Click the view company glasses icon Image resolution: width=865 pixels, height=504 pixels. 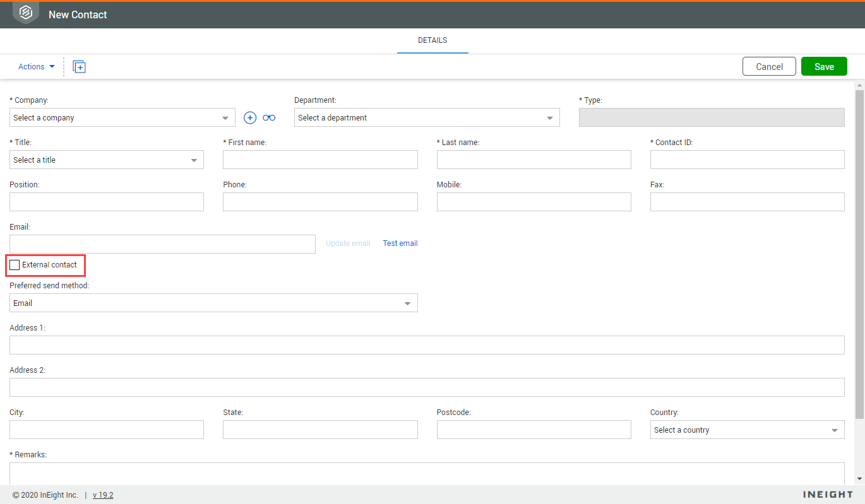[x=269, y=118]
